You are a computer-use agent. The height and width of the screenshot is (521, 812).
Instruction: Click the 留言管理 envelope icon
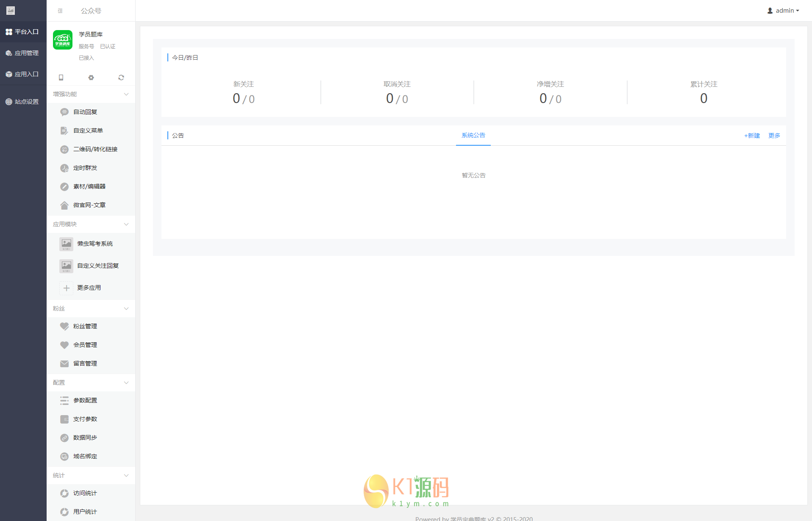(64, 364)
